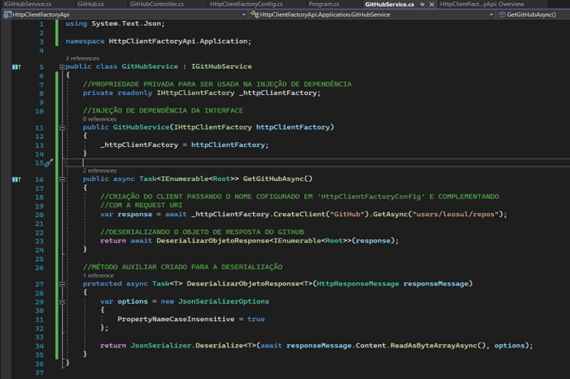570x379 pixels.
Task: Click 'PropertyNameCaseInsensitive' on line 31
Action: point(176,319)
